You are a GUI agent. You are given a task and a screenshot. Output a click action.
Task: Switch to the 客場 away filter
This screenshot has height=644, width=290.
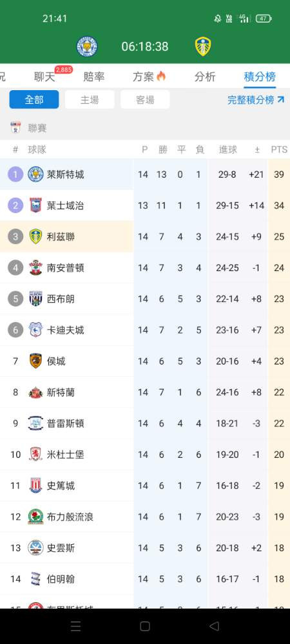pos(145,99)
